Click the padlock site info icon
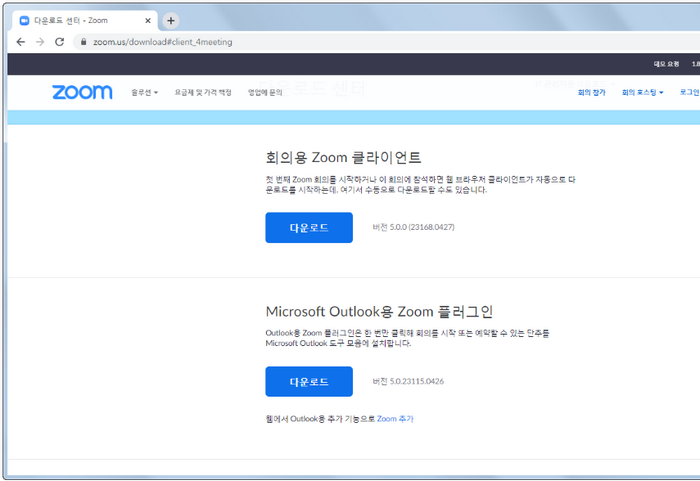700x481 pixels. pyautogui.click(x=83, y=42)
